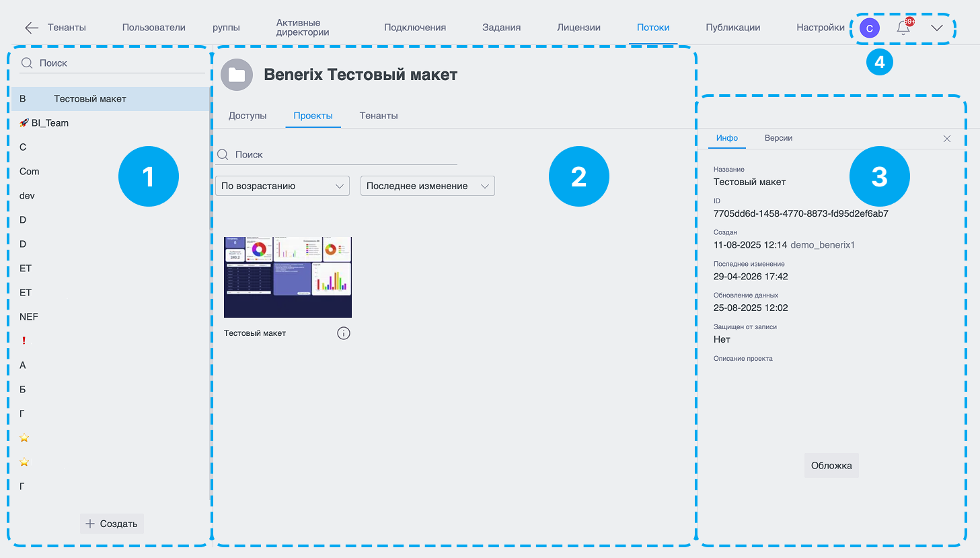Go back using the arrow beside Тенанты

tap(32, 28)
